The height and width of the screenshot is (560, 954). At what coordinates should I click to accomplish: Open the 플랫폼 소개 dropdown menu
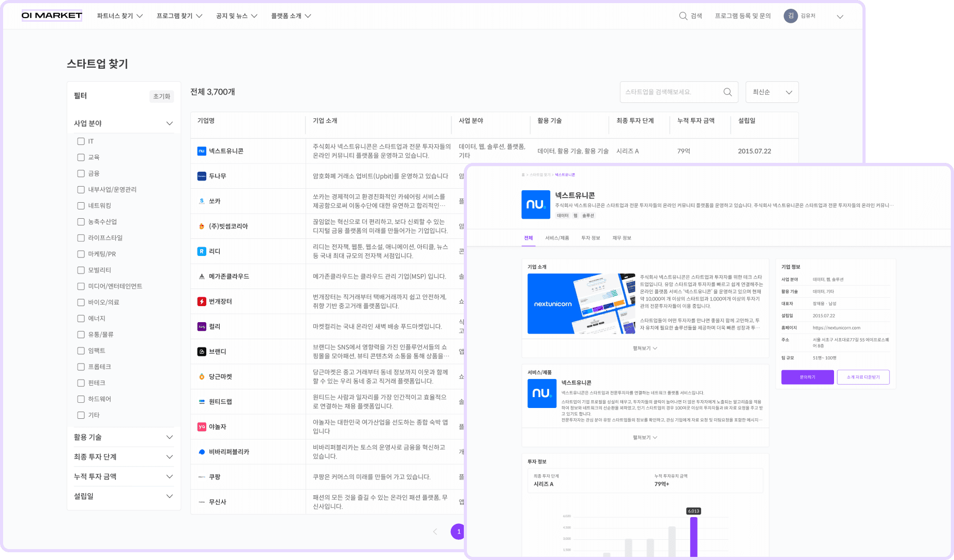tap(291, 16)
